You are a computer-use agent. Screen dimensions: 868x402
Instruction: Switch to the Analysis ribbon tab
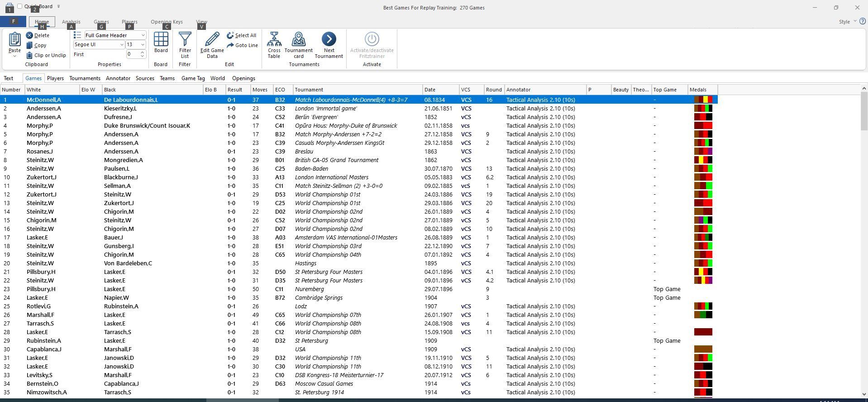(71, 22)
